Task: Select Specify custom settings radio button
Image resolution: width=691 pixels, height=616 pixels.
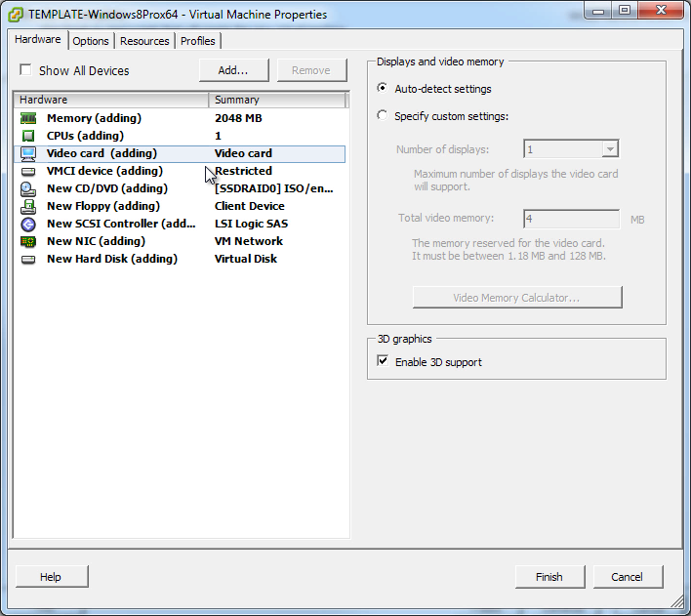Action: click(382, 115)
